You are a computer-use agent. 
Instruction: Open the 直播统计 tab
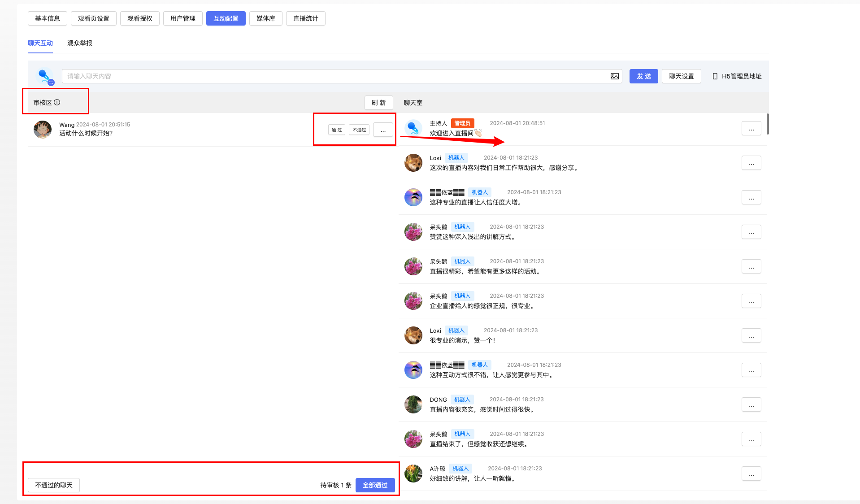pyautogui.click(x=305, y=18)
